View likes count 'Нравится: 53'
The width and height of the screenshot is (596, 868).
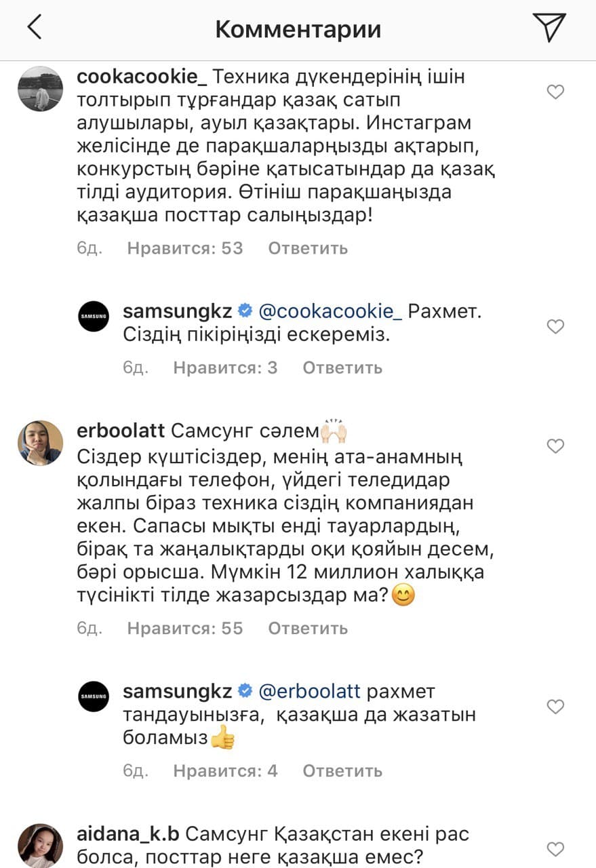pos(185,248)
